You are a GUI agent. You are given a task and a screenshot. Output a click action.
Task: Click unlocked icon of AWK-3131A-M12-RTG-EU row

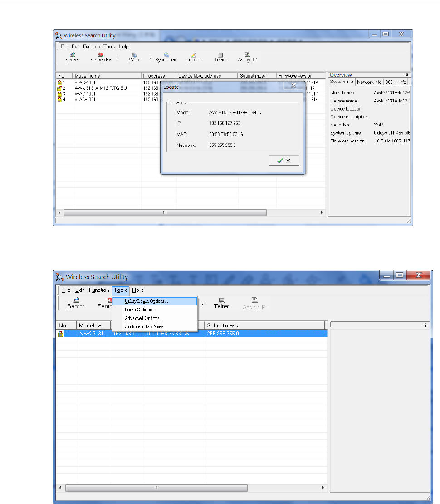pos(59,88)
